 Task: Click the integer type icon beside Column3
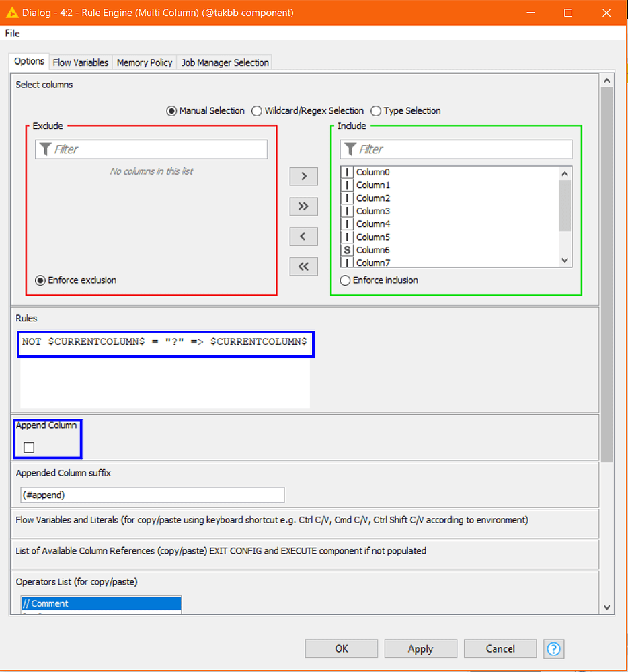coord(346,210)
